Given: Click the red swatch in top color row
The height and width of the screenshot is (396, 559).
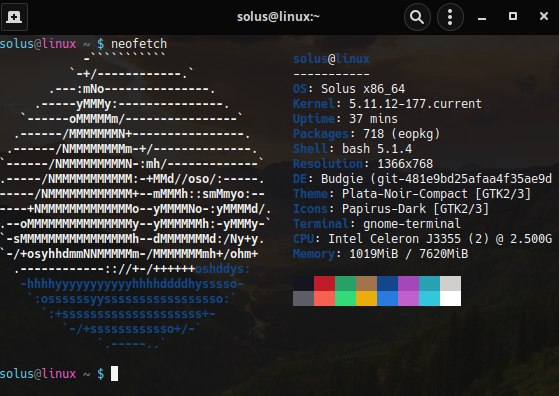Looking at the screenshot, I should point(324,283).
